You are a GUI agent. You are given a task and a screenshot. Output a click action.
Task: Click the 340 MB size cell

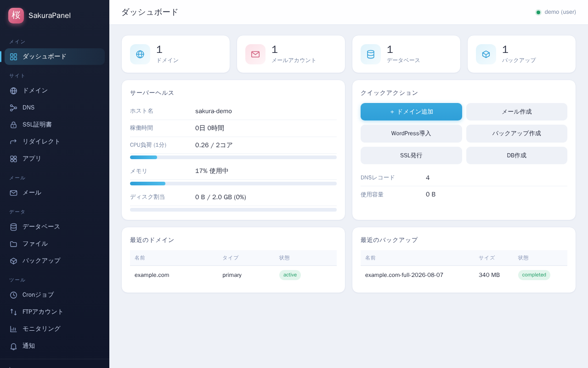[x=489, y=275]
